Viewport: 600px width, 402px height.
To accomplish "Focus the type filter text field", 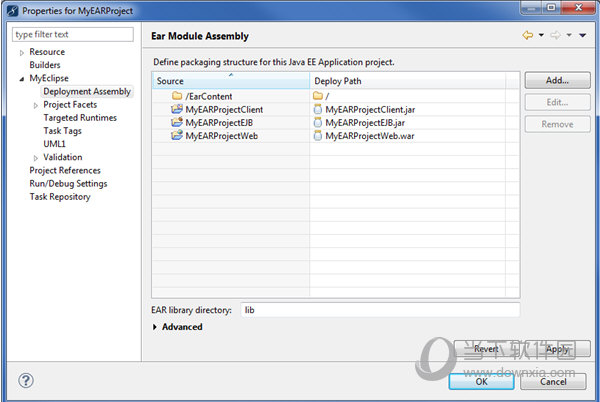I will [x=73, y=34].
